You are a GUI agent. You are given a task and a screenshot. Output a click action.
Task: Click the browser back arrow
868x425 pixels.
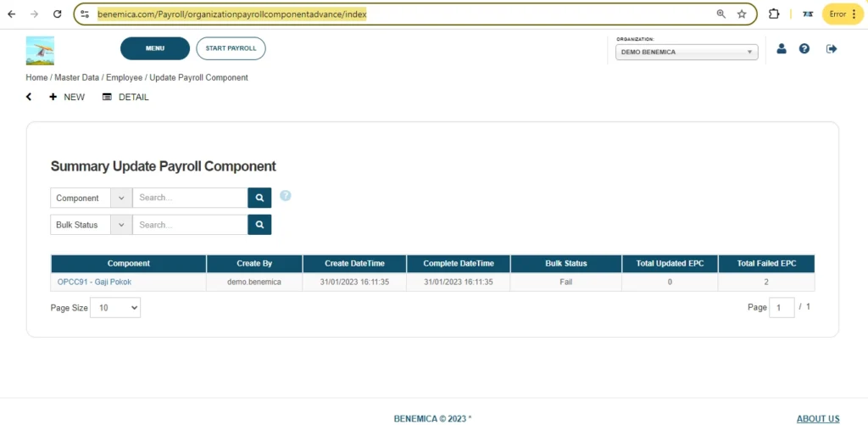coord(11,14)
